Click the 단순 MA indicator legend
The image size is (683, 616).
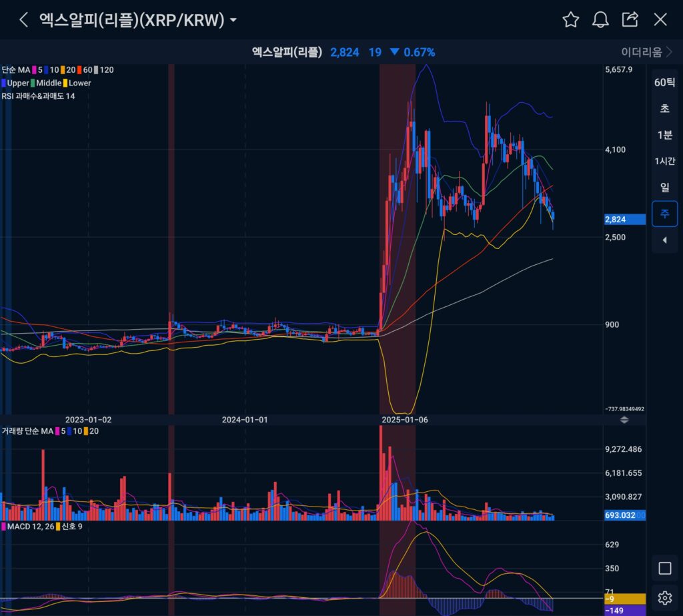pyautogui.click(x=16, y=69)
